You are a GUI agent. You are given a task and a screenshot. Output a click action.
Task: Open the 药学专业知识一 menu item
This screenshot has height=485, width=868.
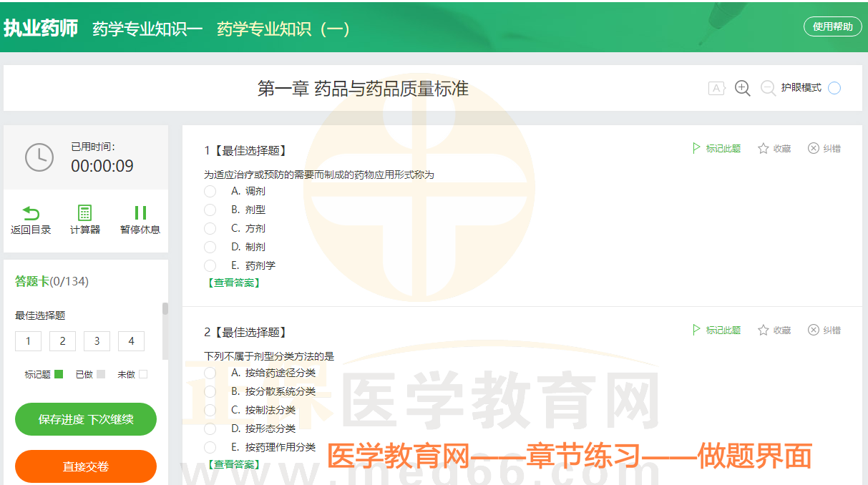point(147,29)
